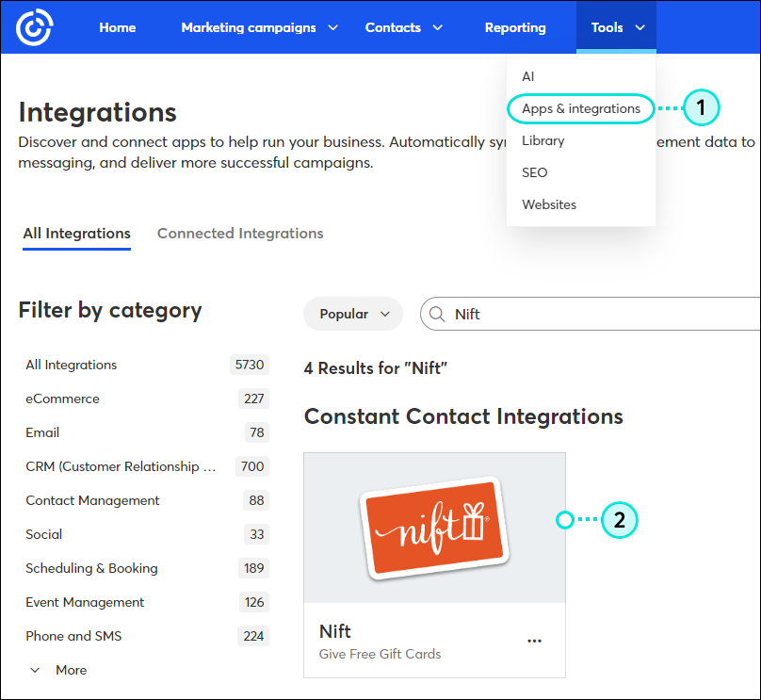Click the search magnifier icon
Viewport: 761px width, 700px height.
437,314
